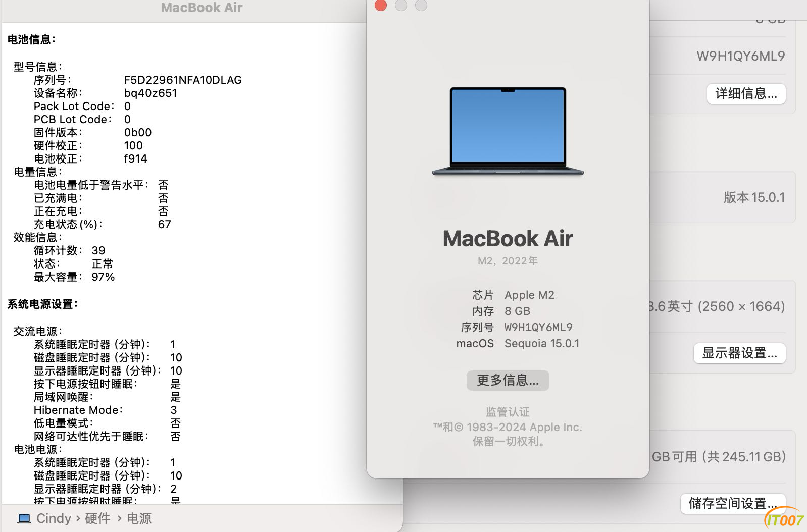Click the 电池信息 heading
Screen dimensions: 807x532
(31, 39)
